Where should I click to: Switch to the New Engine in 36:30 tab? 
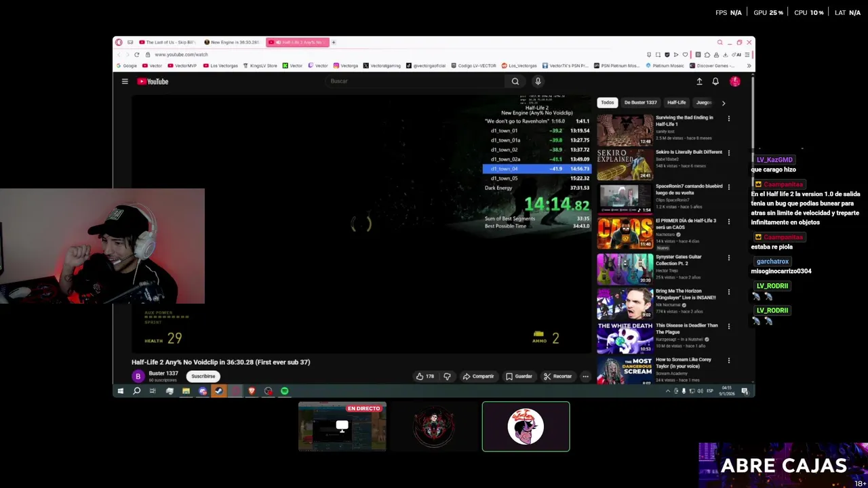[x=232, y=42]
